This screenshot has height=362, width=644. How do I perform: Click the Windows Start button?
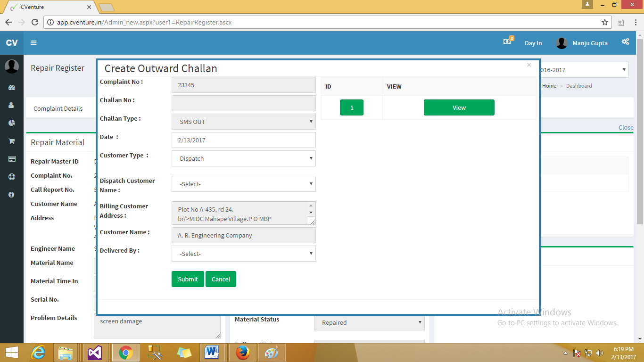pyautogui.click(x=11, y=353)
